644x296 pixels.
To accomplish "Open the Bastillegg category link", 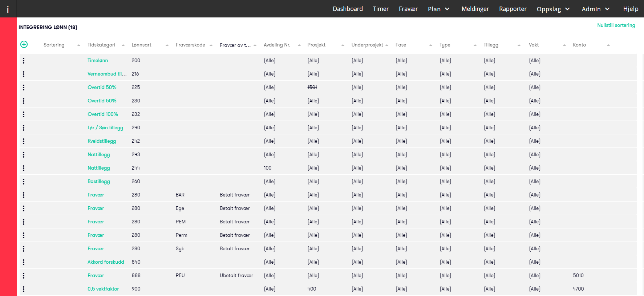I will click(99, 182).
